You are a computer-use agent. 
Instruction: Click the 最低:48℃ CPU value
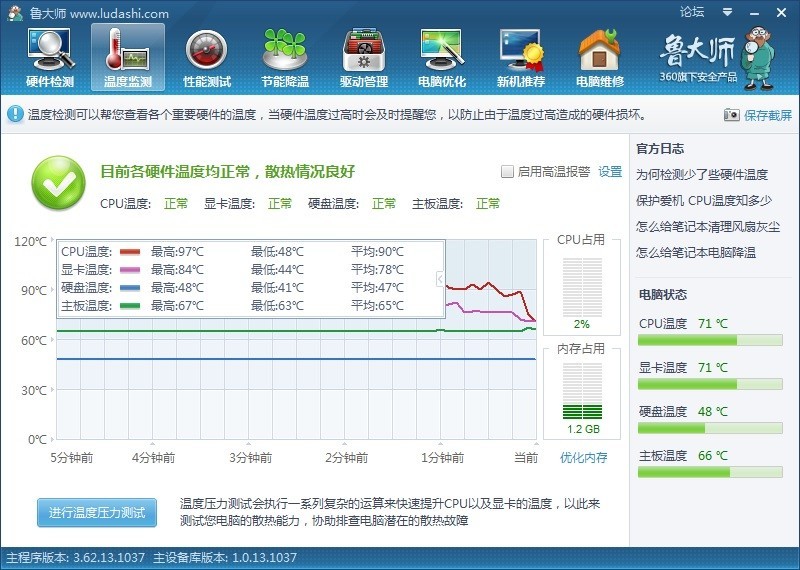[277, 252]
